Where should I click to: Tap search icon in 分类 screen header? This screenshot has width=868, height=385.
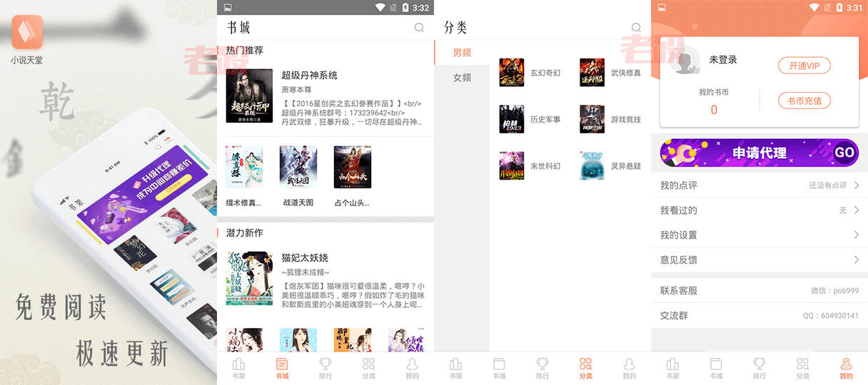(636, 28)
